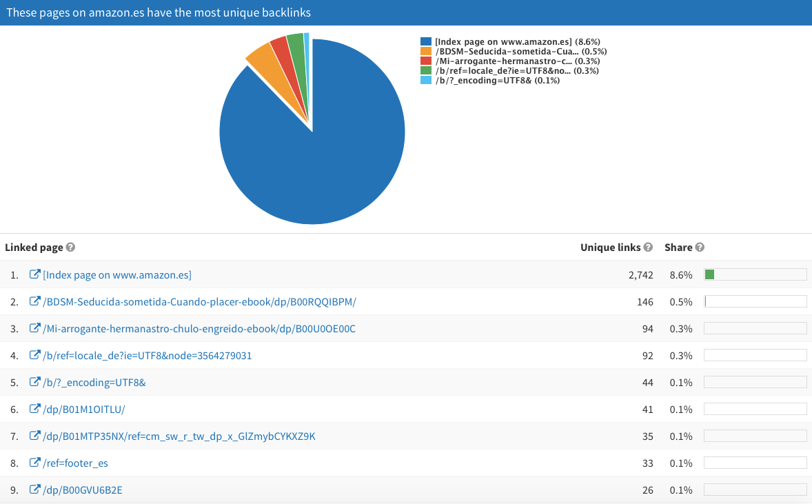The image size is (812, 504).
Task: Click the green share bar for Index page
Action: tap(709, 275)
